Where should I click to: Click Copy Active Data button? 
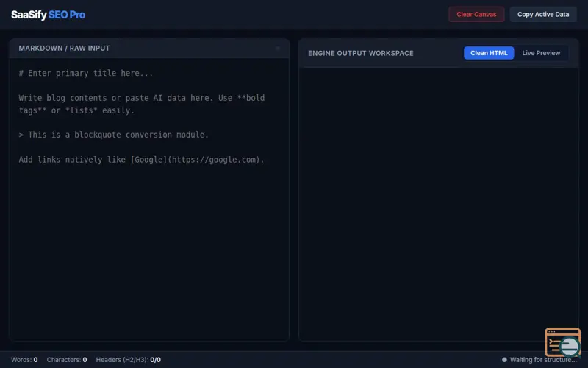tap(543, 14)
